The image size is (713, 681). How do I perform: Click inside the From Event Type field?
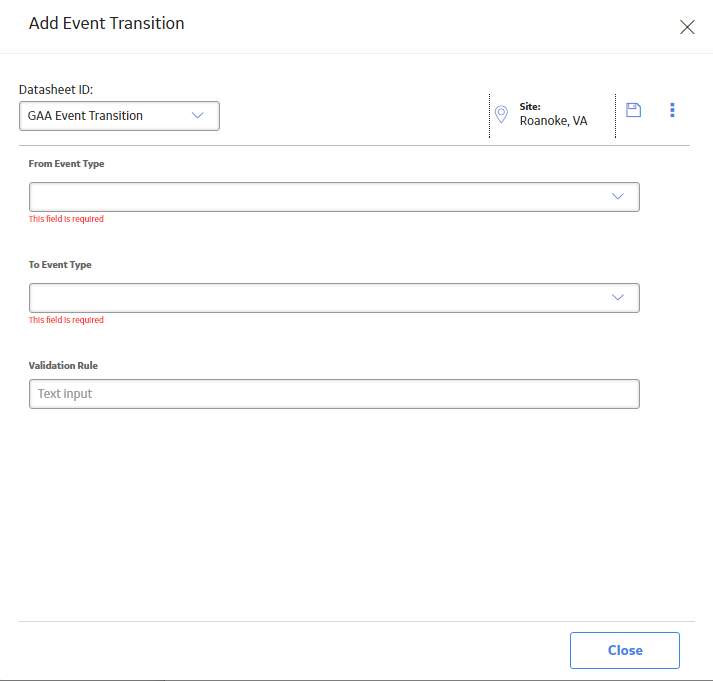[x=334, y=197]
